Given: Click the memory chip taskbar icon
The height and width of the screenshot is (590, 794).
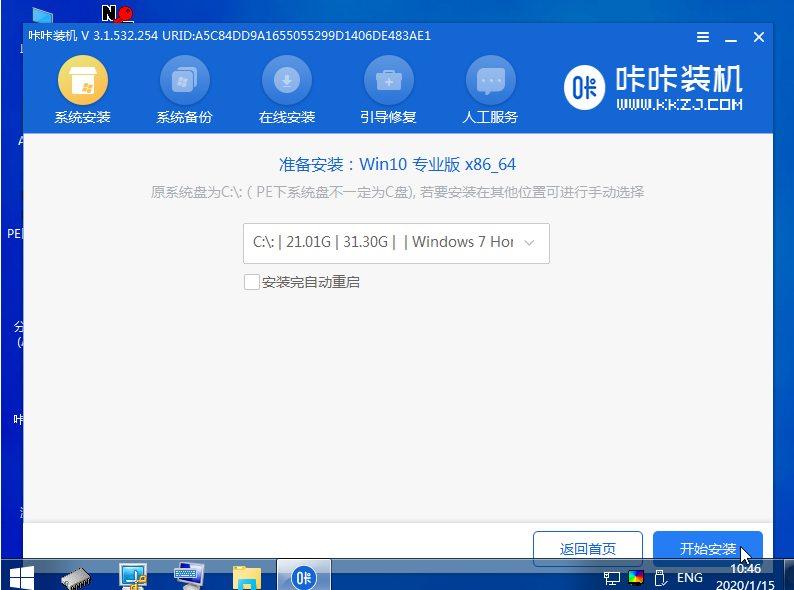Looking at the screenshot, I should point(77,577).
